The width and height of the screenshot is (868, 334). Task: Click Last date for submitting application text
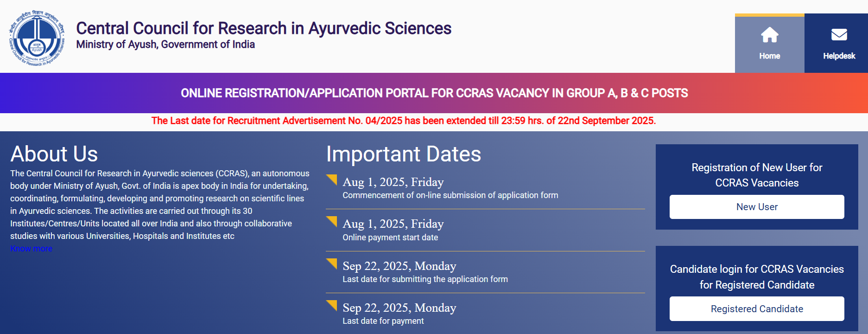[425, 279]
